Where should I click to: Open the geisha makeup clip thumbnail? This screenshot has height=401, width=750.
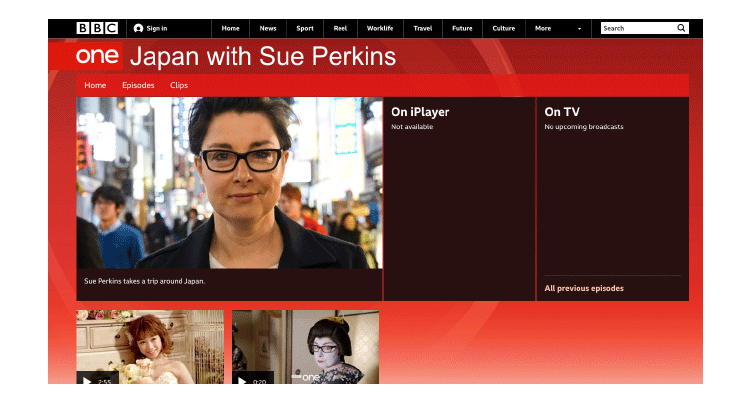[306, 347]
